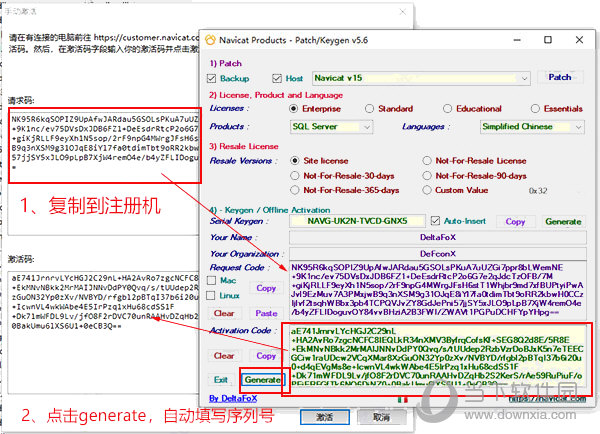Image resolution: width=600 pixels, height=434 pixels.
Task: Toggle the Mac checkbox
Action: [211, 281]
